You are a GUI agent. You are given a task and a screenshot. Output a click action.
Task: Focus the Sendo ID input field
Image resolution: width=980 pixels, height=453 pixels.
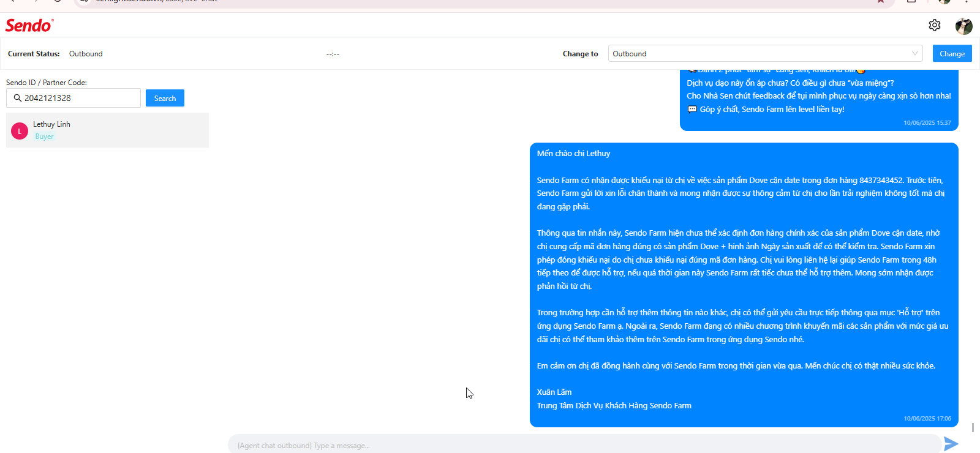[x=73, y=98]
